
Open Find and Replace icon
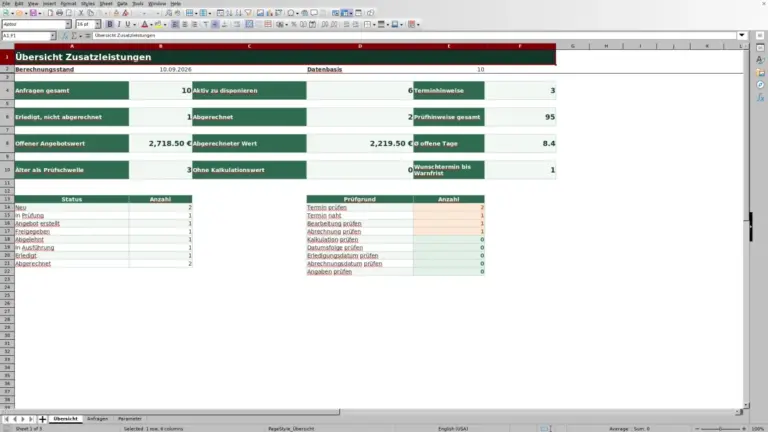point(168,13)
